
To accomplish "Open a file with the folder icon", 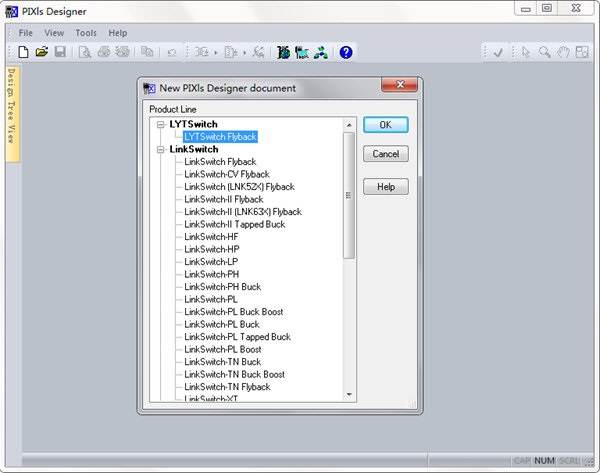I will 42,52.
